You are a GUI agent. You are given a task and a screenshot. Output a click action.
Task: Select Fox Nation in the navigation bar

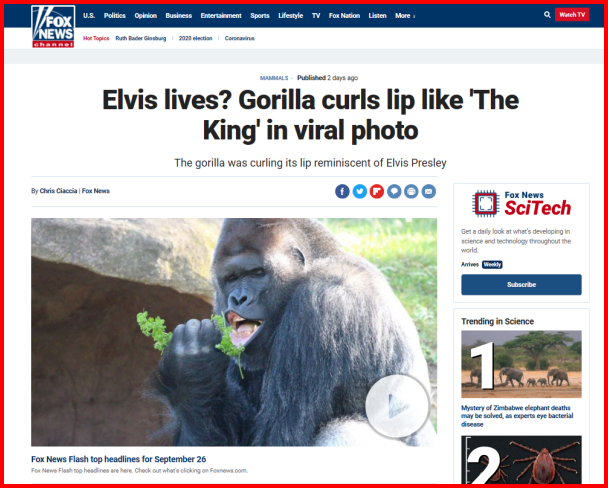pyautogui.click(x=344, y=16)
